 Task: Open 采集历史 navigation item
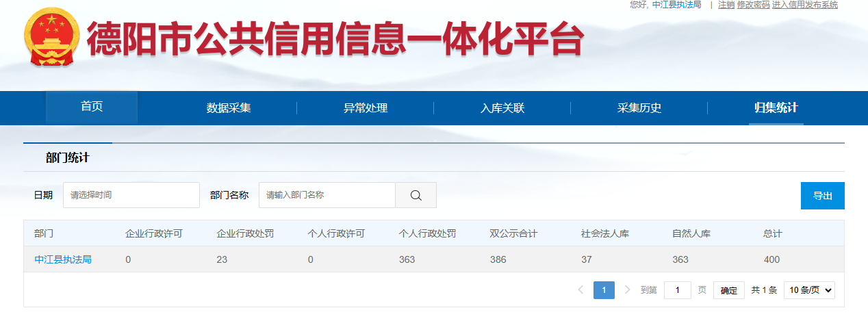[x=639, y=108]
